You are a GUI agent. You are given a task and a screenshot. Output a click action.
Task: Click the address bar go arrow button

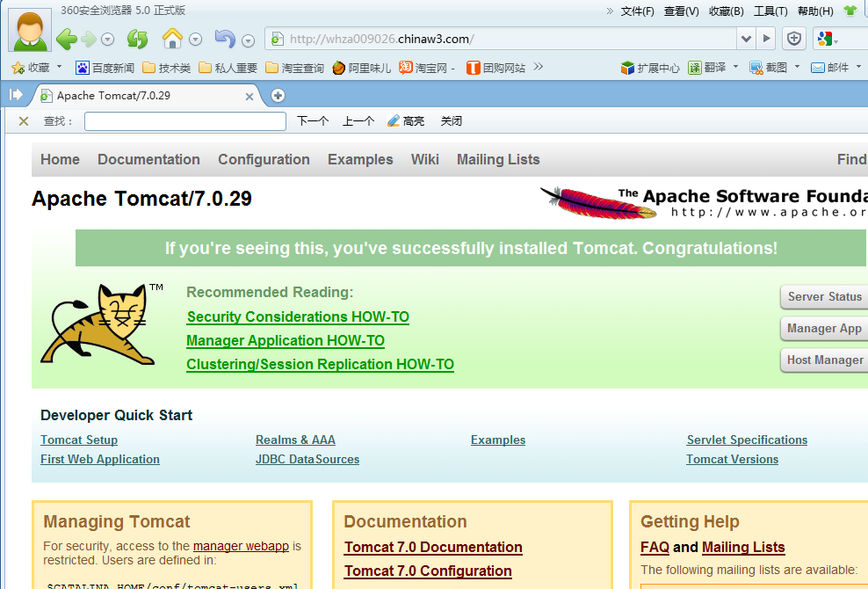(x=767, y=39)
